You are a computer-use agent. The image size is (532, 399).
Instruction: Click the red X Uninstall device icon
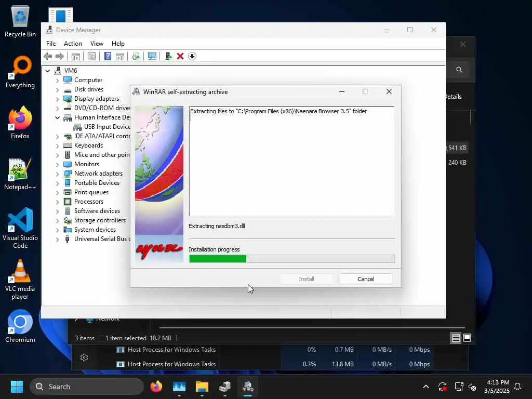coord(180,56)
